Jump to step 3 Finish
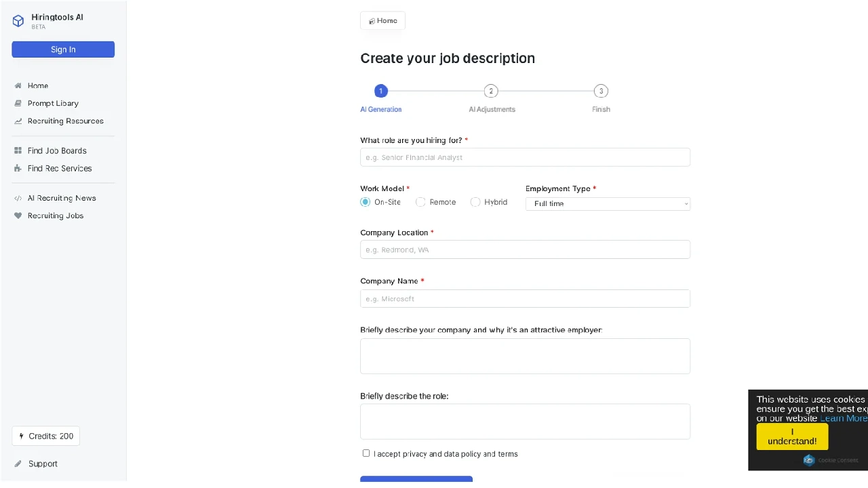The image size is (868, 488). click(x=601, y=91)
